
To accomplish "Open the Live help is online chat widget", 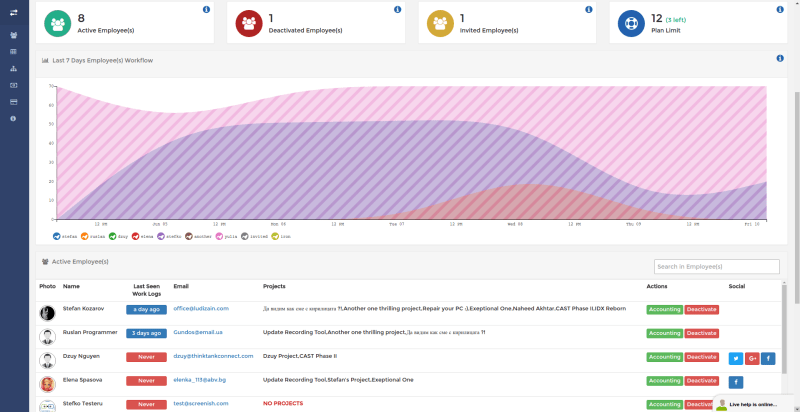I will tap(756, 404).
